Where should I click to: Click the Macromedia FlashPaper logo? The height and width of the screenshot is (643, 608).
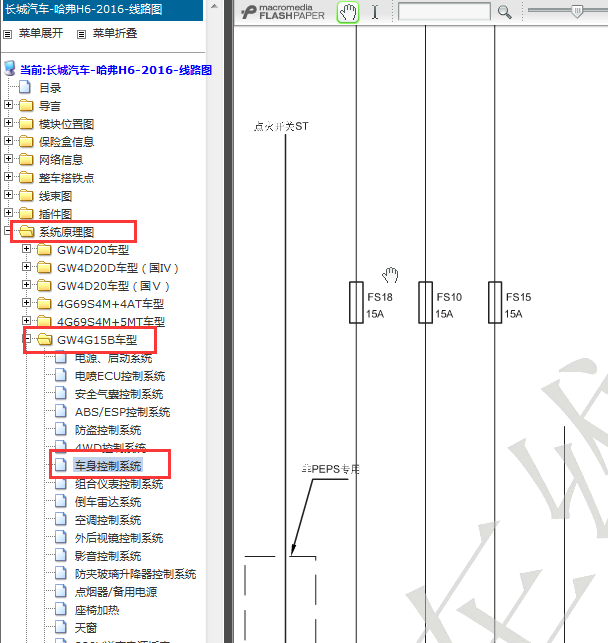pos(283,12)
